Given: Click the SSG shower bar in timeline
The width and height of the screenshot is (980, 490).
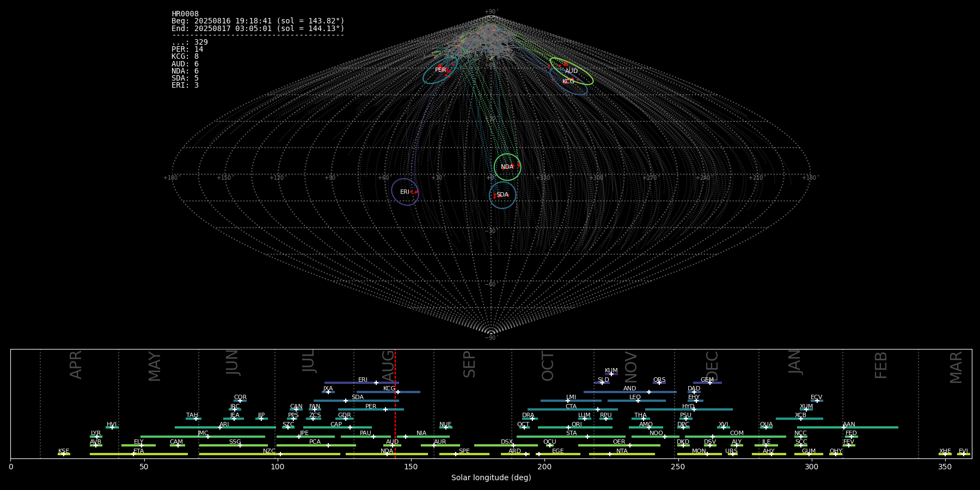Looking at the screenshot, I should click(x=234, y=445).
